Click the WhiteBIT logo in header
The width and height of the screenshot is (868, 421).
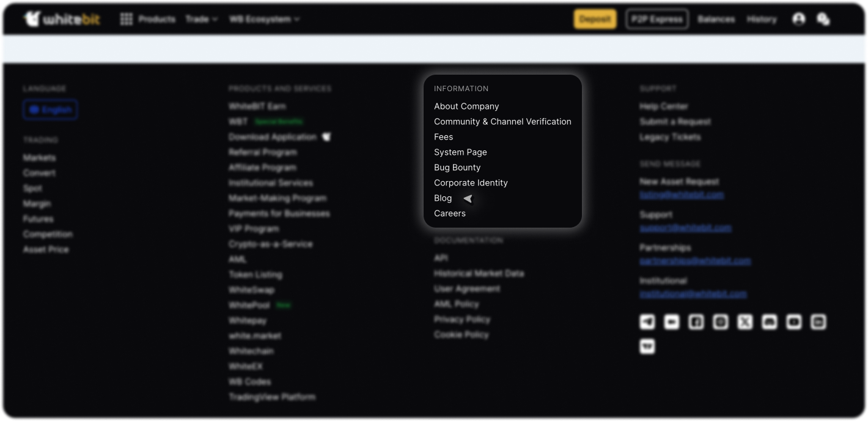point(62,19)
